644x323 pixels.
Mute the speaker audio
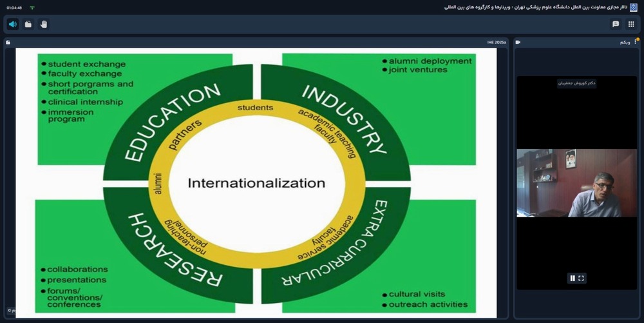(x=12, y=24)
